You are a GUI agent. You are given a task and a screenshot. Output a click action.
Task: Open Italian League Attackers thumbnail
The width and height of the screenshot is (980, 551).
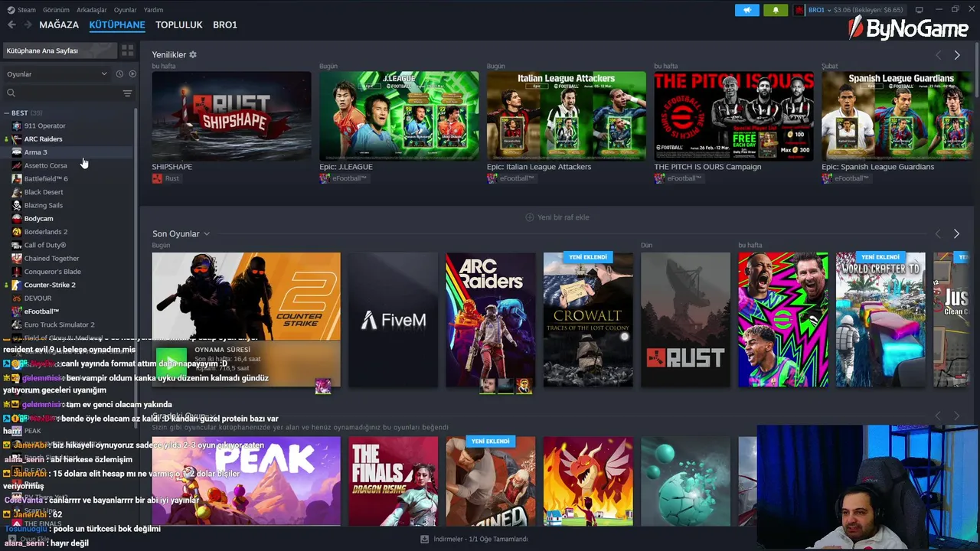click(x=567, y=116)
